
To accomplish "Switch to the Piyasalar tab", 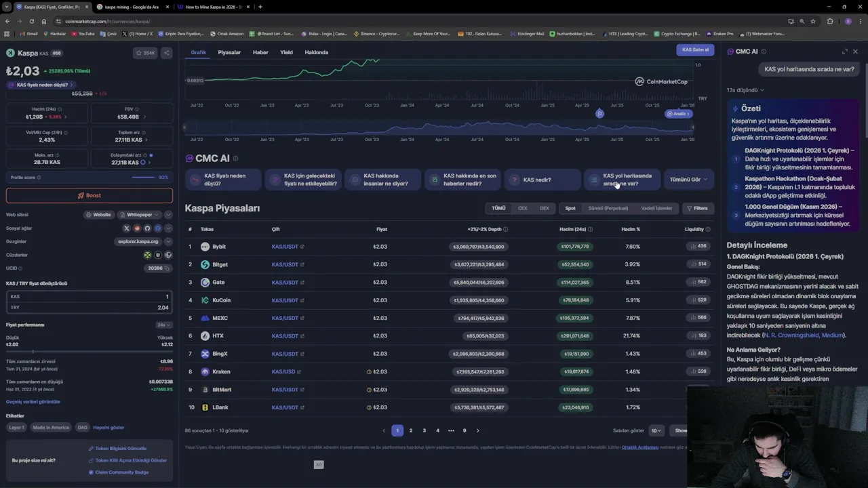I will (229, 52).
